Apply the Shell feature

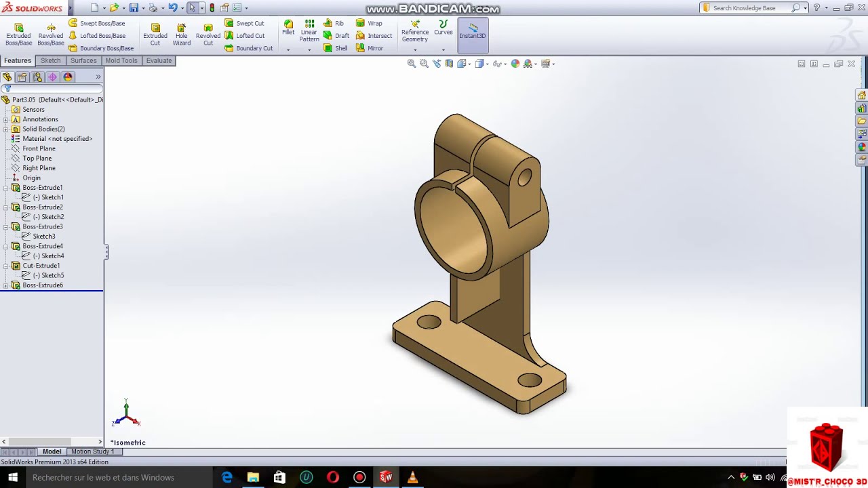[x=335, y=48]
